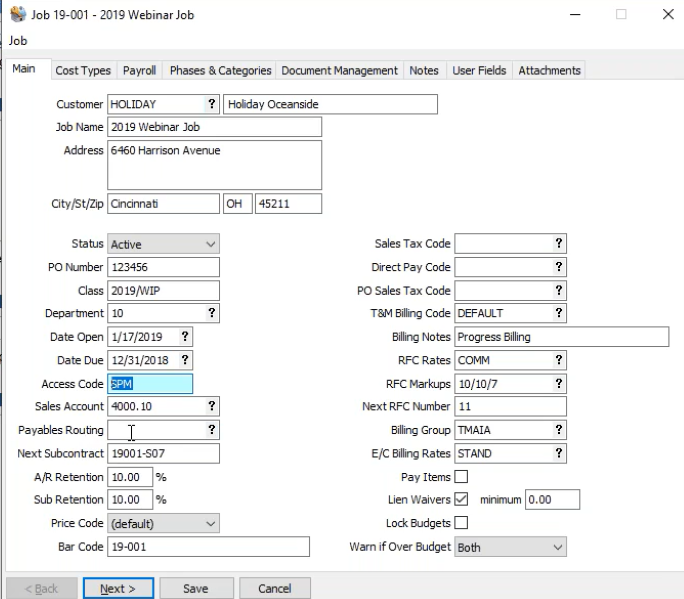Image resolution: width=684 pixels, height=599 pixels.
Task: Click the Date Open calendar lookup icon
Action: (x=185, y=337)
